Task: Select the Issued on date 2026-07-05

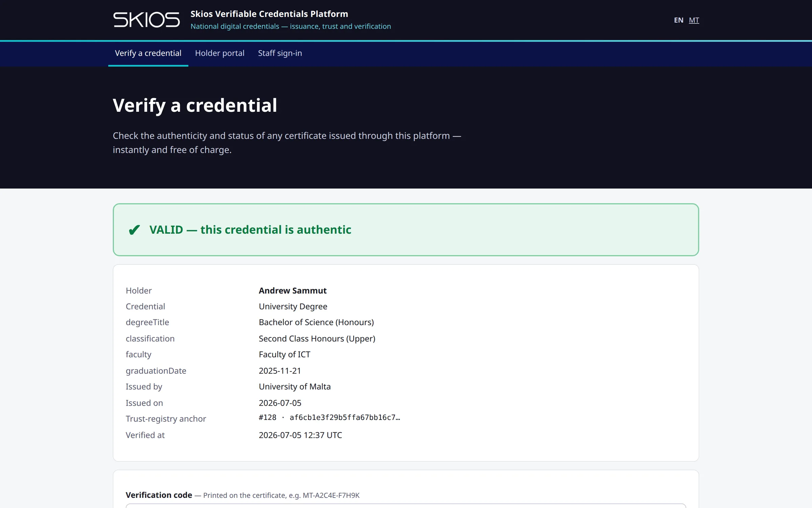Action: point(280,403)
